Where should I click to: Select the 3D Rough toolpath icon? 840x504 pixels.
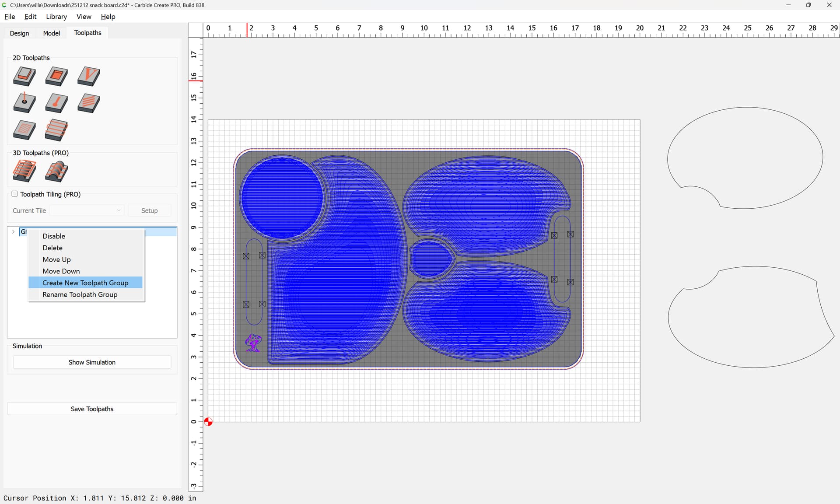[24, 171]
